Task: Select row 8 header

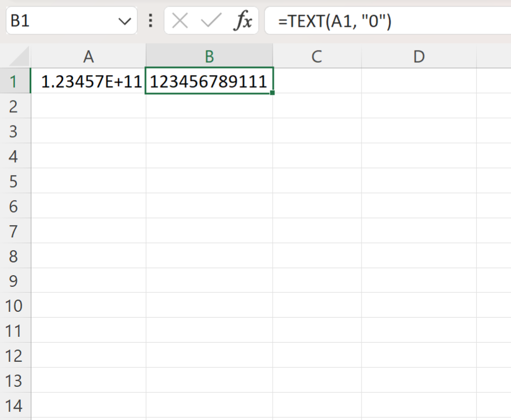Action: coord(15,255)
